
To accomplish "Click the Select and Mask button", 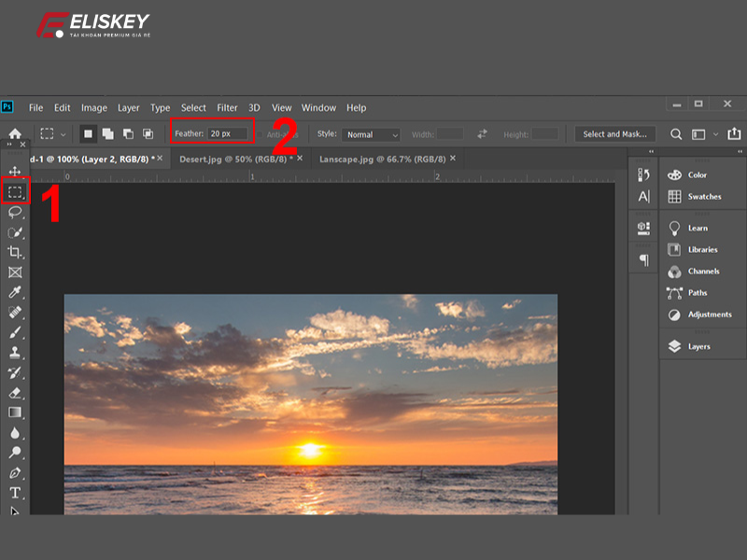I will point(614,133).
